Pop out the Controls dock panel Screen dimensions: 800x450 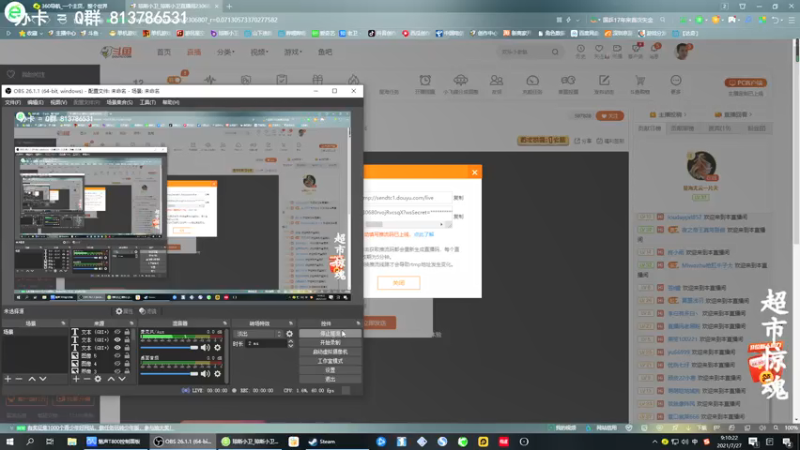coord(358,323)
